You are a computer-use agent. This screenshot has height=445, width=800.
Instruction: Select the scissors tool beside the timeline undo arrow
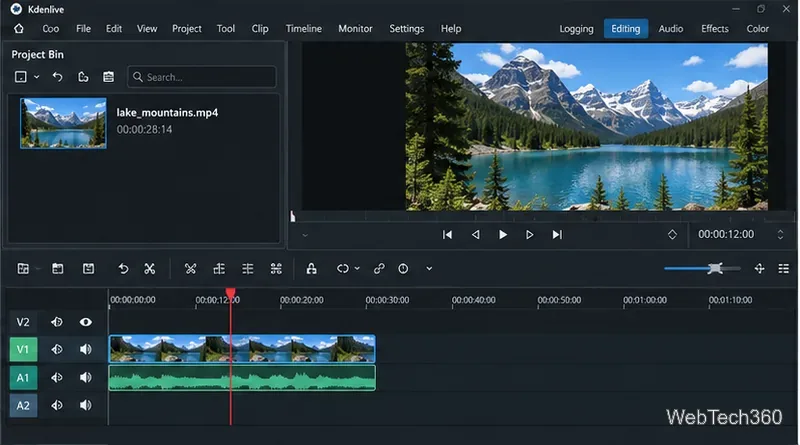tap(149, 269)
